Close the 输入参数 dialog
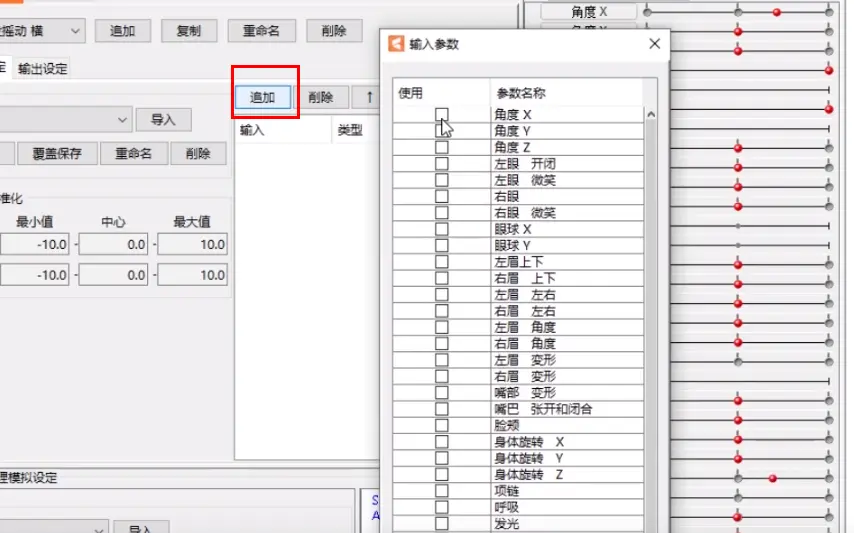 (655, 44)
